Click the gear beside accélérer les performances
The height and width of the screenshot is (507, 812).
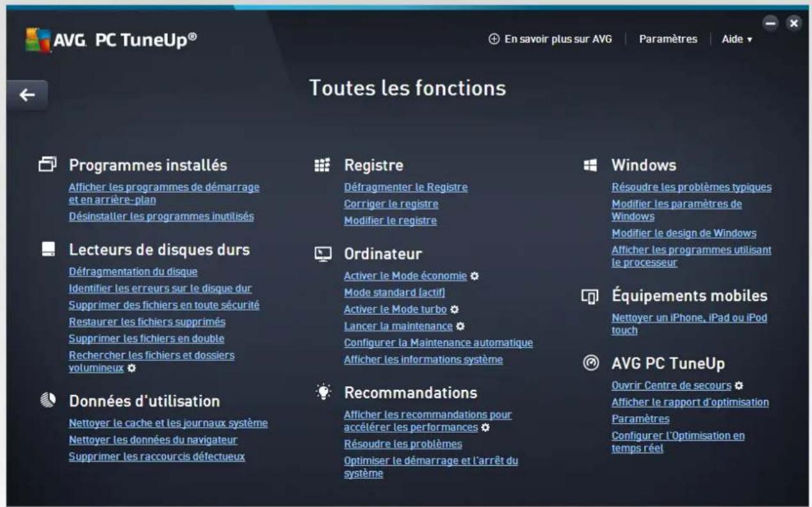pos(485,427)
